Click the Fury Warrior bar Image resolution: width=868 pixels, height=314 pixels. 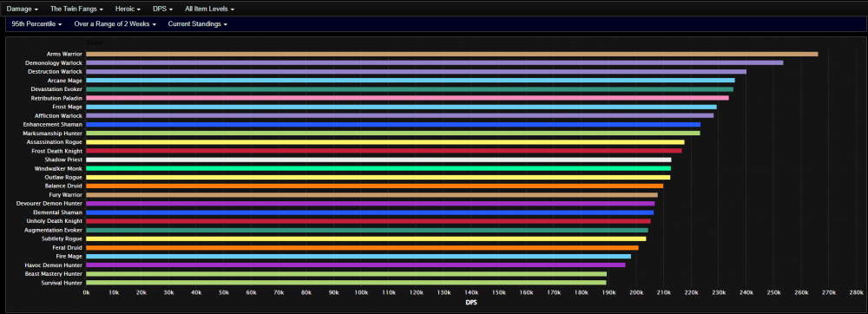click(372, 195)
